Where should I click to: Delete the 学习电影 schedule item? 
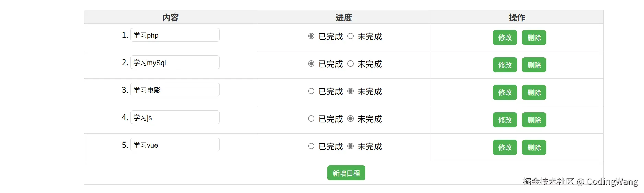(534, 92)
